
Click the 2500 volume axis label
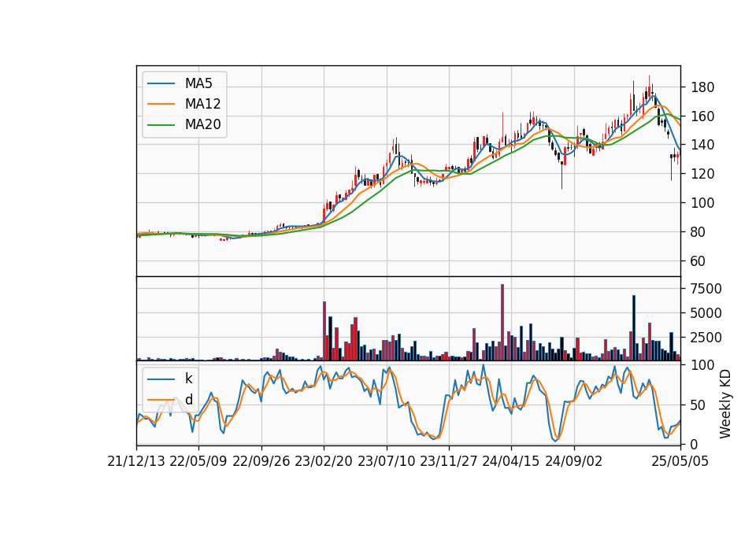click(706, 338)
